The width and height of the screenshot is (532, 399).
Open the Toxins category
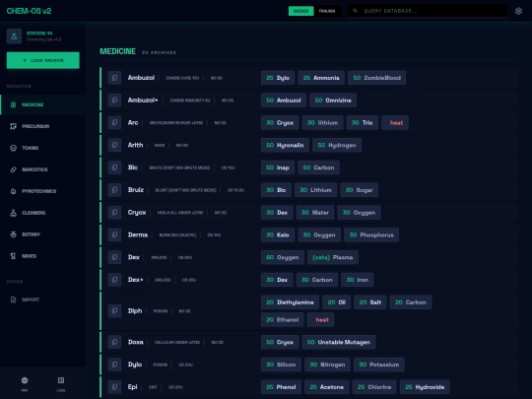pos(42,148)
